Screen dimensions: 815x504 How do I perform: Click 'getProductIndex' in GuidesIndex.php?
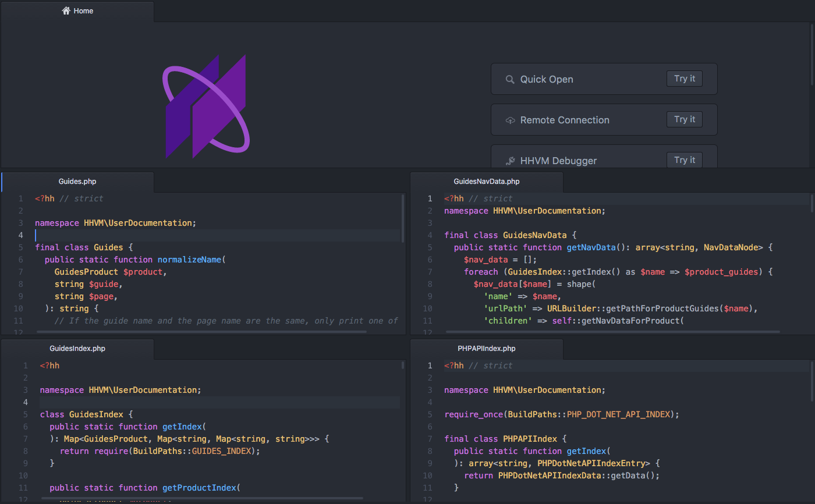pyautogui.click(x=199, y=488)
